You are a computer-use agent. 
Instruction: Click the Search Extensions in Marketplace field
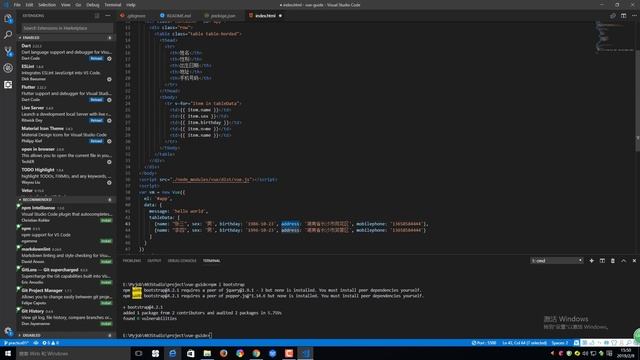pyautogui.click(x=67, y=28)
